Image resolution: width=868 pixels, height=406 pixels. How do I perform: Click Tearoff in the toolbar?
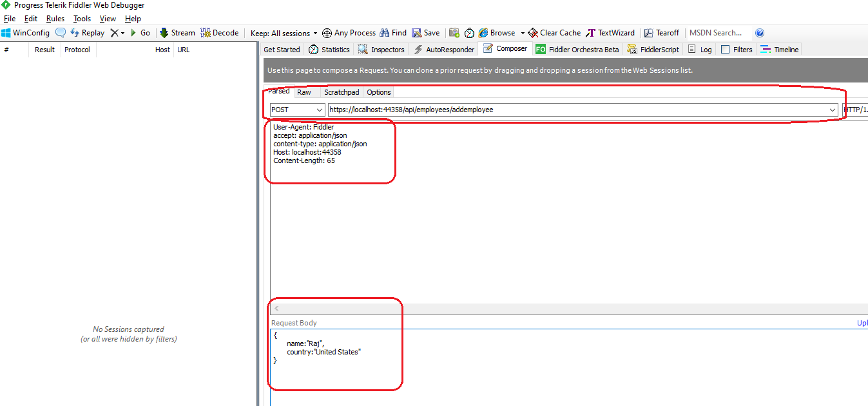[661, 33]
